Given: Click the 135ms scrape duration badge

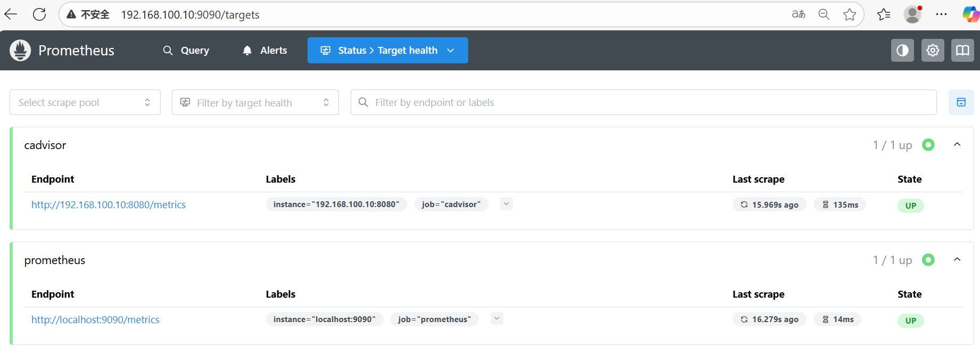Looking at the screenshot, I should click(x=840, y=205).
